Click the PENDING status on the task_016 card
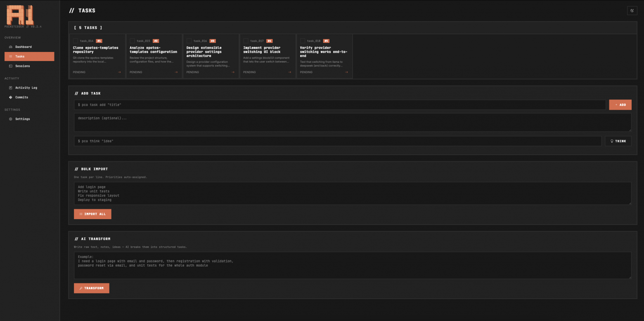Image resolution: width=644 pixels, height=321 pixels. [193, 72]
